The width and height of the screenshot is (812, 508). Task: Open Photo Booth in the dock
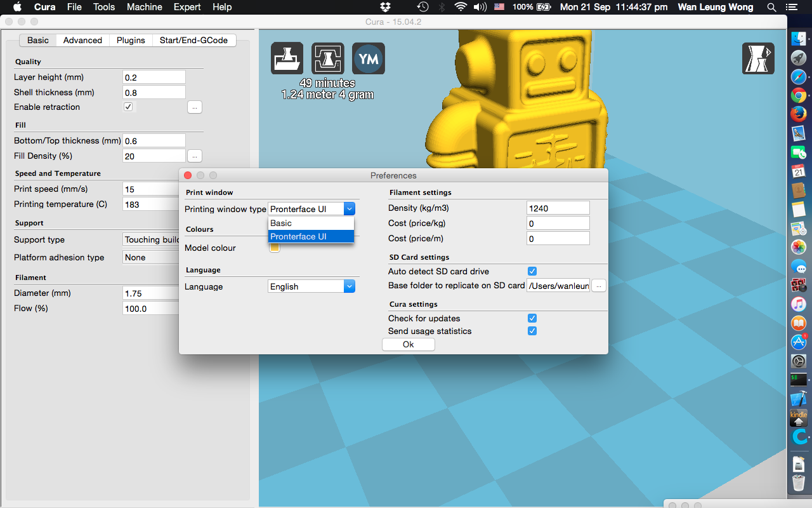point(799,285)
